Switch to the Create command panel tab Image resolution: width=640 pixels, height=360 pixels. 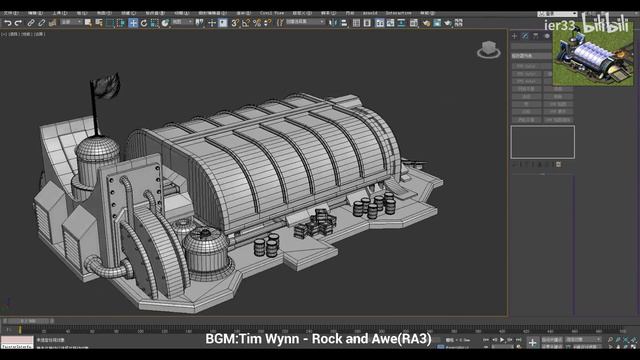tap(514, 36)
